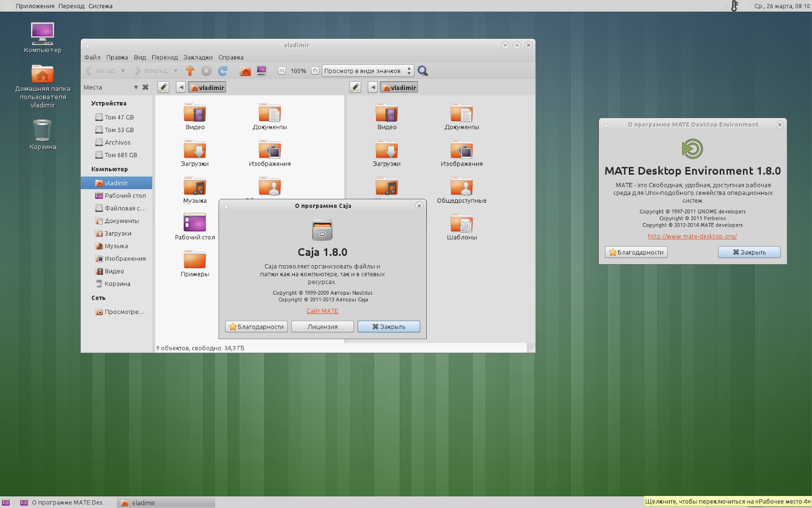This screenshot has width=812, height=508.
Task: Click right pane path back arrow
Action: (x=373, y=87)
